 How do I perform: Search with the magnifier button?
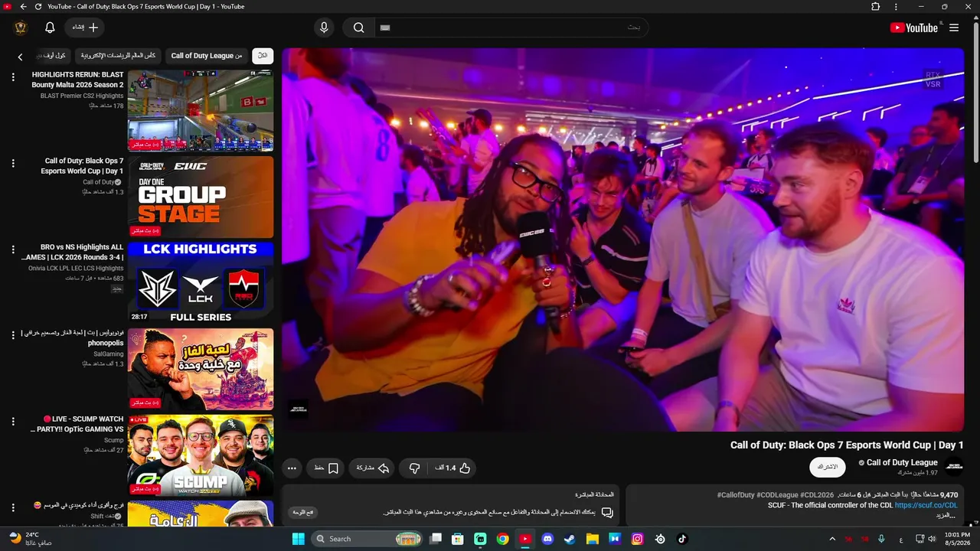pyautogui.click(x=358, y=28)
